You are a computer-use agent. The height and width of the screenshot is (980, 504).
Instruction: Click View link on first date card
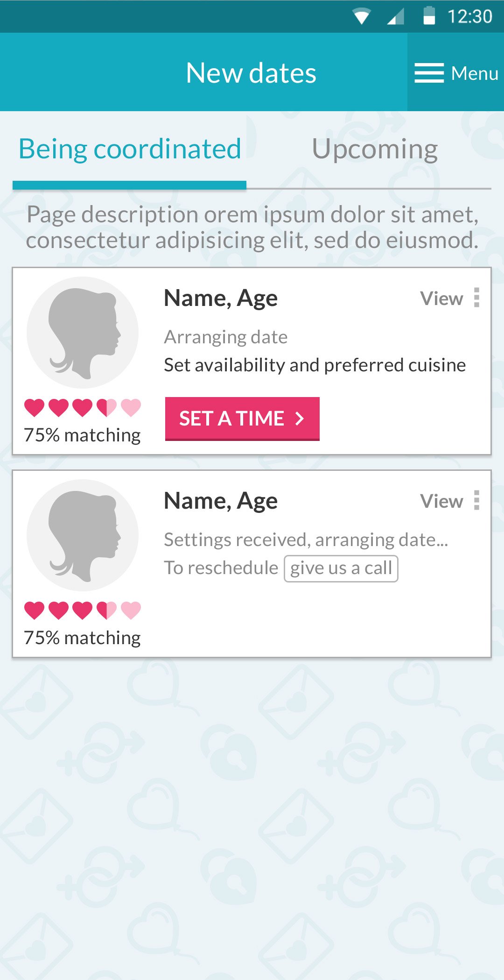click(x=441, y=298)
